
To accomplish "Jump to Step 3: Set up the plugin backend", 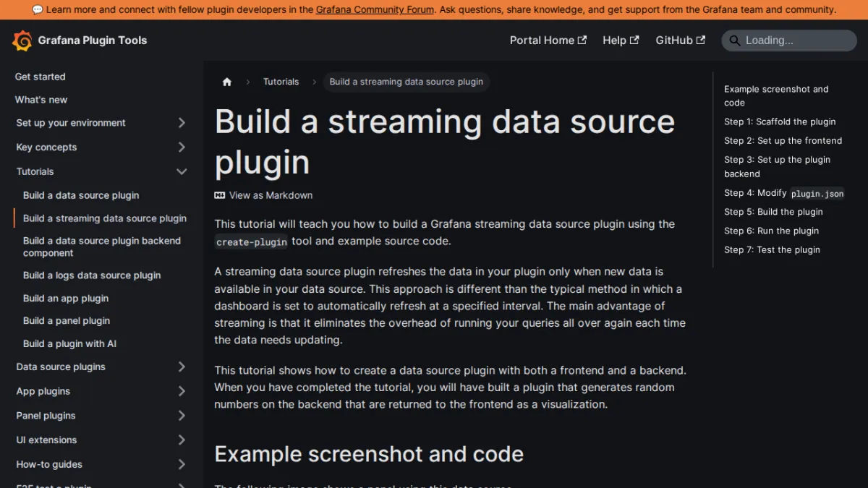I will coord(778,166).
